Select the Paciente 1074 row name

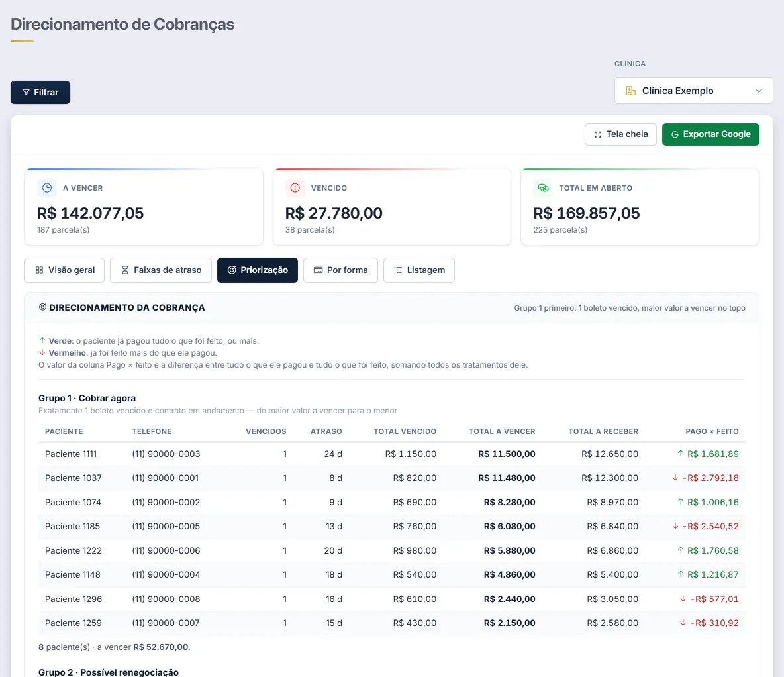tap(73, 502)
